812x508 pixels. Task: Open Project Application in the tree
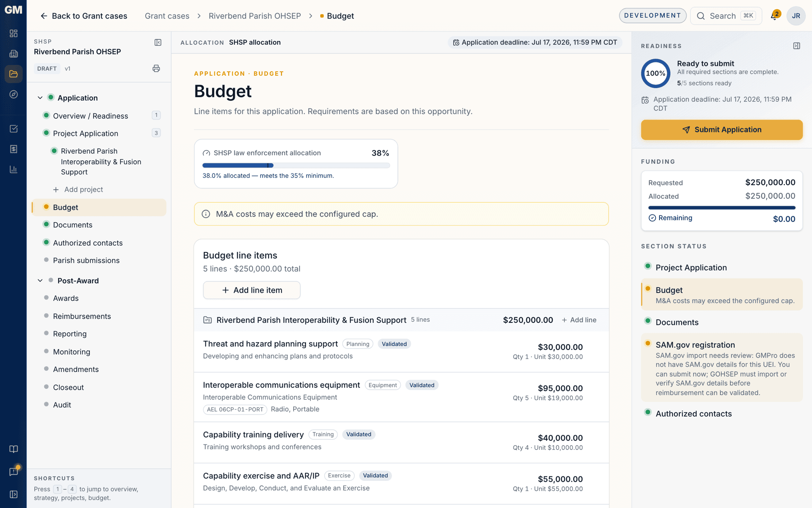point(99,134)
